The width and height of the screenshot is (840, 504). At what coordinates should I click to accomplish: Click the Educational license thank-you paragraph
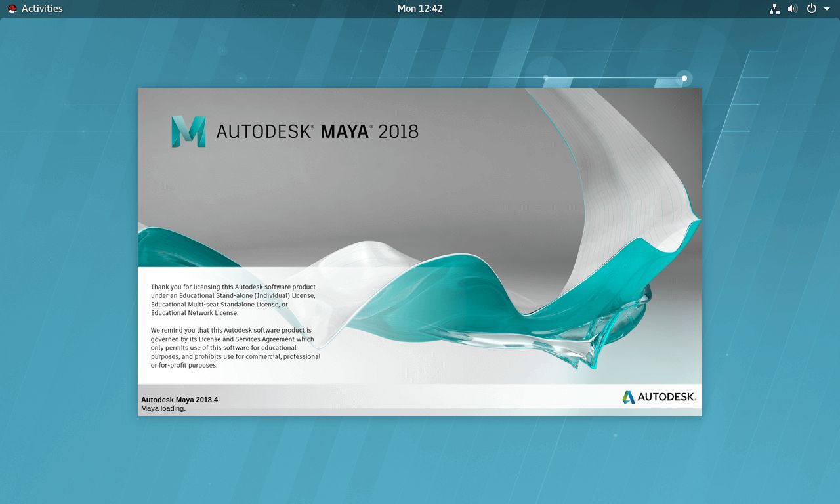point(233,300)
